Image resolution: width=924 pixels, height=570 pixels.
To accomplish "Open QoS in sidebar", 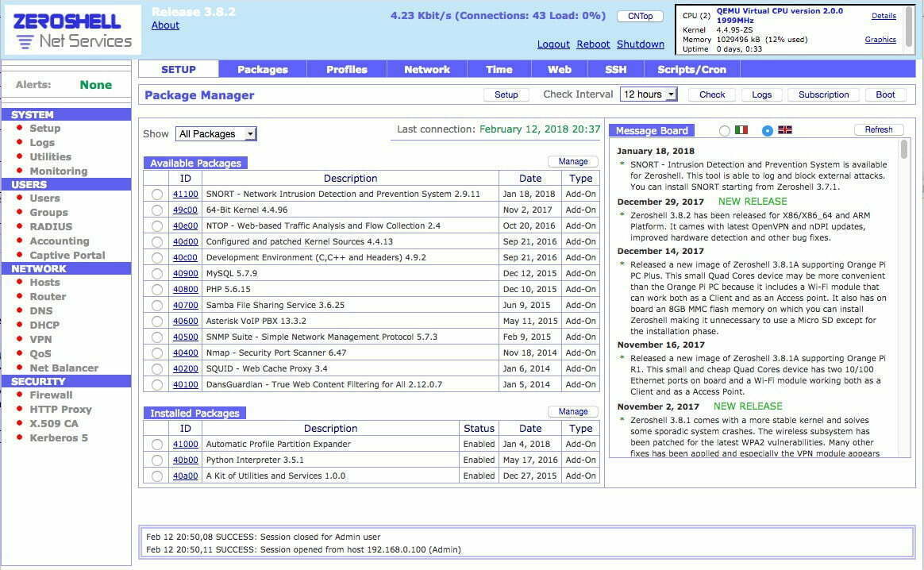I will coord(40,354).
